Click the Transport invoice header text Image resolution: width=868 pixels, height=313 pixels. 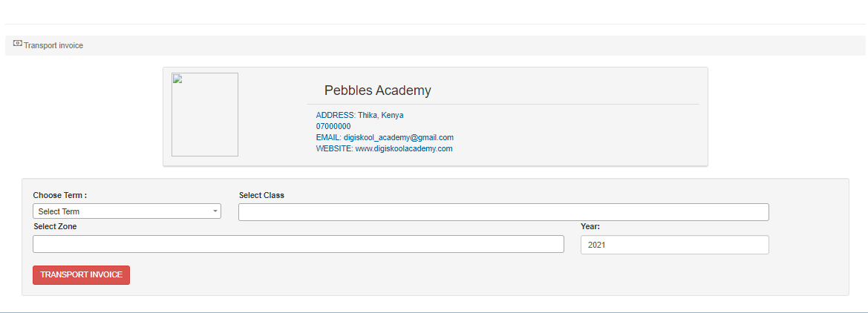(53, 46)
